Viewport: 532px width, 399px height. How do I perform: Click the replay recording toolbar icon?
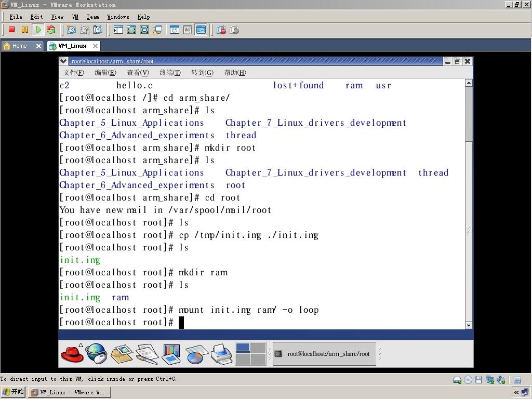(234, 30)
